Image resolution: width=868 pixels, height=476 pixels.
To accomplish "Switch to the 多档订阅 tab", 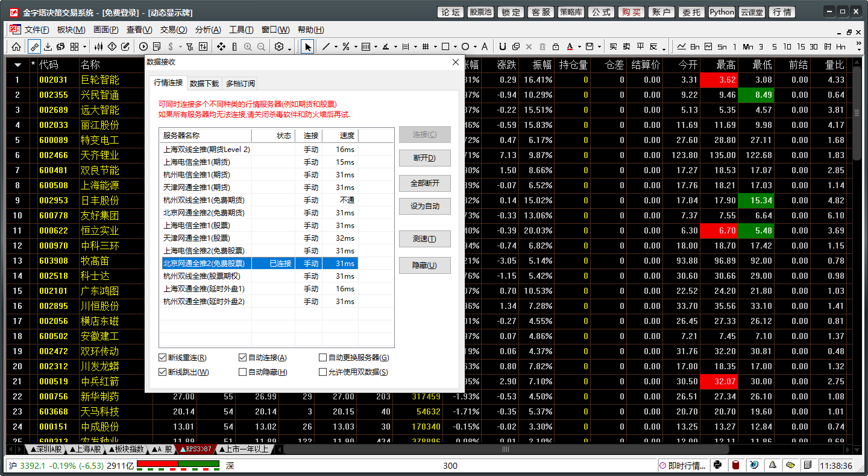I will click(x=241, y=83).
